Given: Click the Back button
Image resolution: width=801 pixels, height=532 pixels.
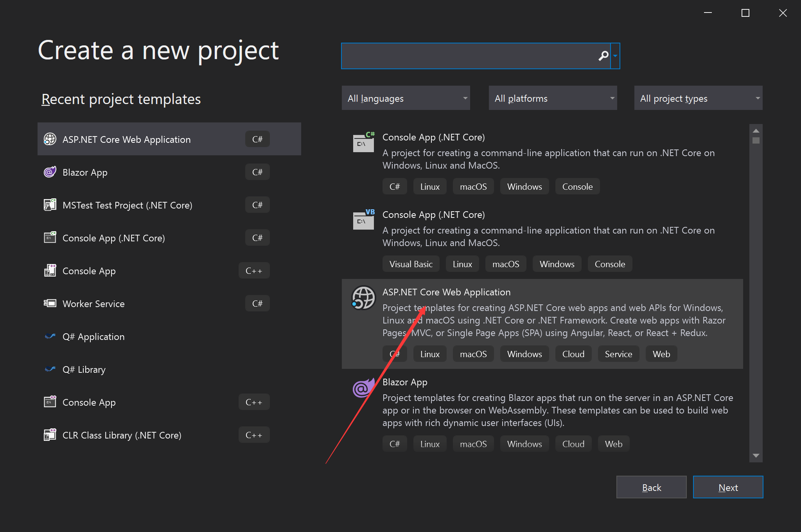Looking at the screenshot, I should pos(651,487).
